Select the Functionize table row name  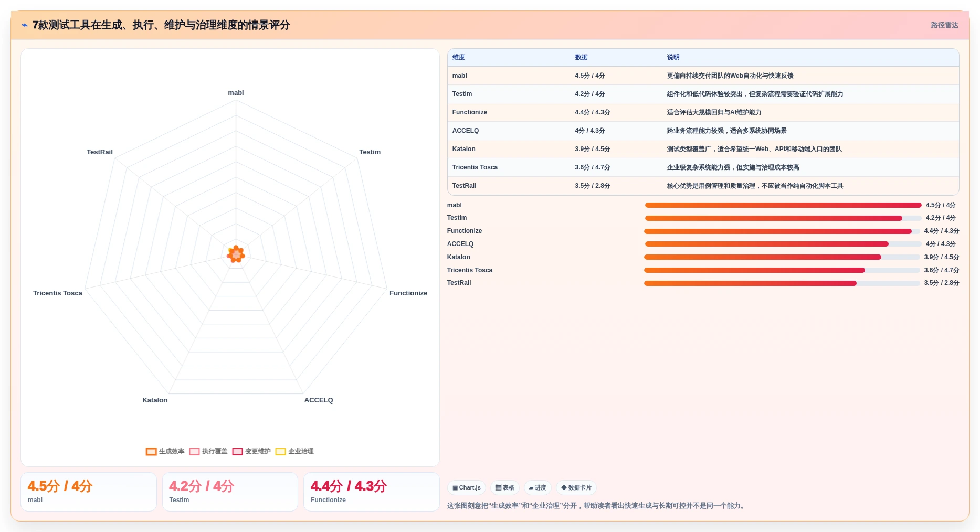click(x=469, y=112)
